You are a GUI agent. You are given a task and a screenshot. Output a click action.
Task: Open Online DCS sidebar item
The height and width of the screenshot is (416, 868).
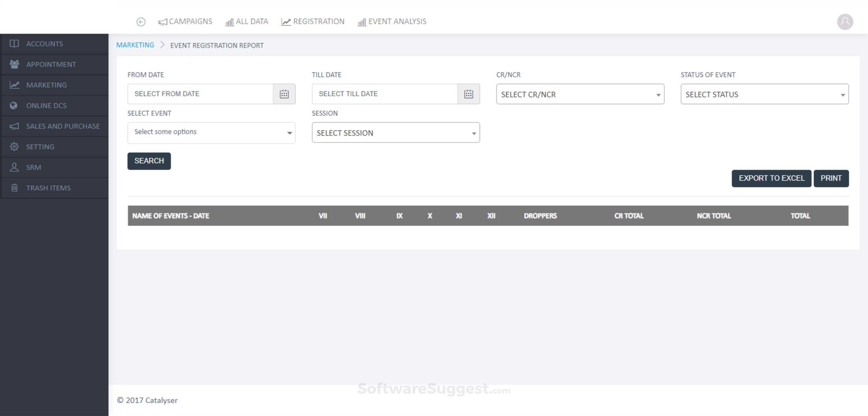click(46, 106)
